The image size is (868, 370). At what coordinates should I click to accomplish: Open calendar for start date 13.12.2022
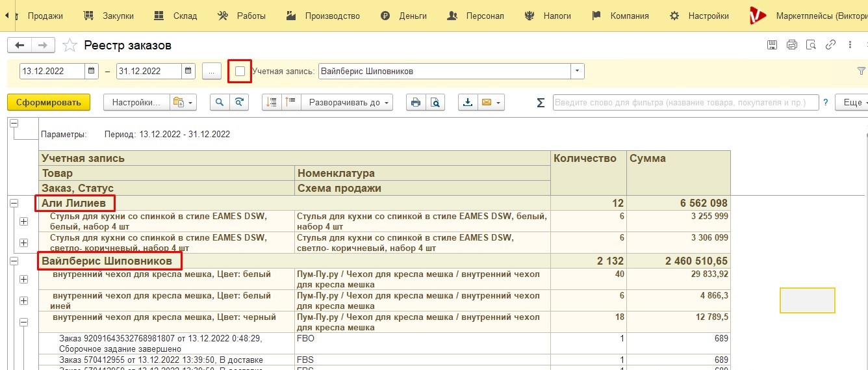92,71
